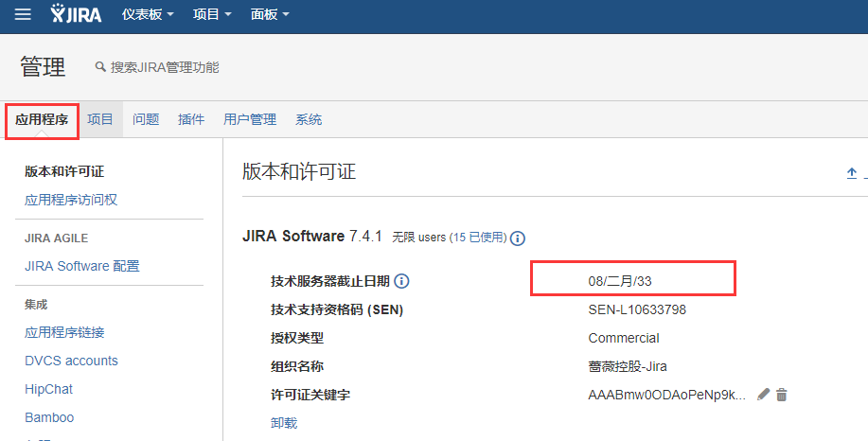Click the 组织名称 label

coord(296,366)
